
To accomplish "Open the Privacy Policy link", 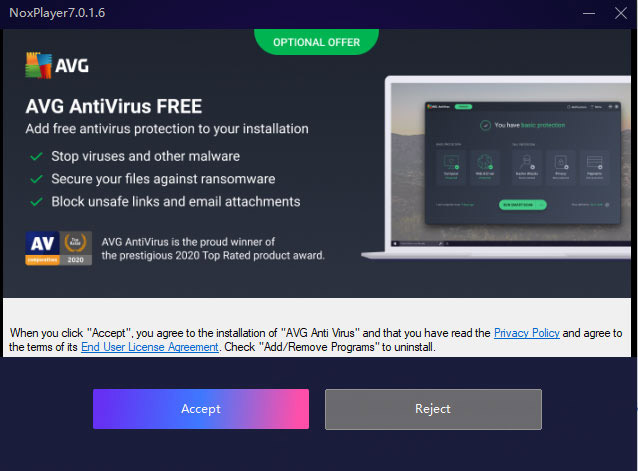I will click(x=527, y=333).
